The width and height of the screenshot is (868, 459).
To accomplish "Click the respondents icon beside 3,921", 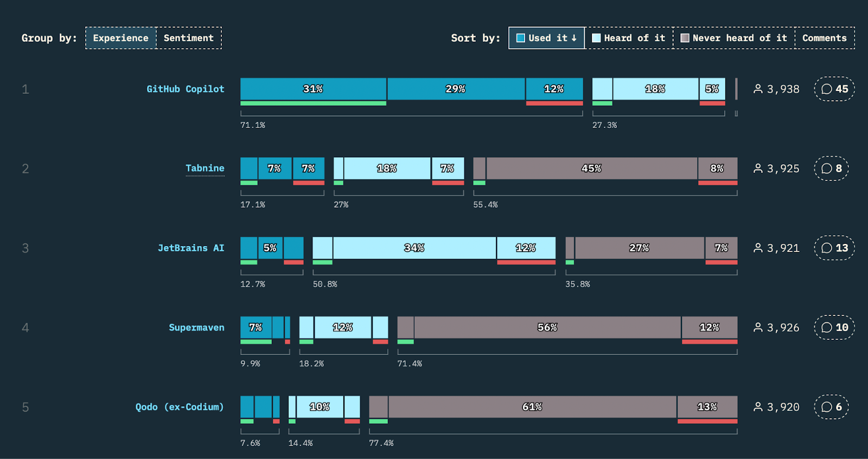I will 758,248.
